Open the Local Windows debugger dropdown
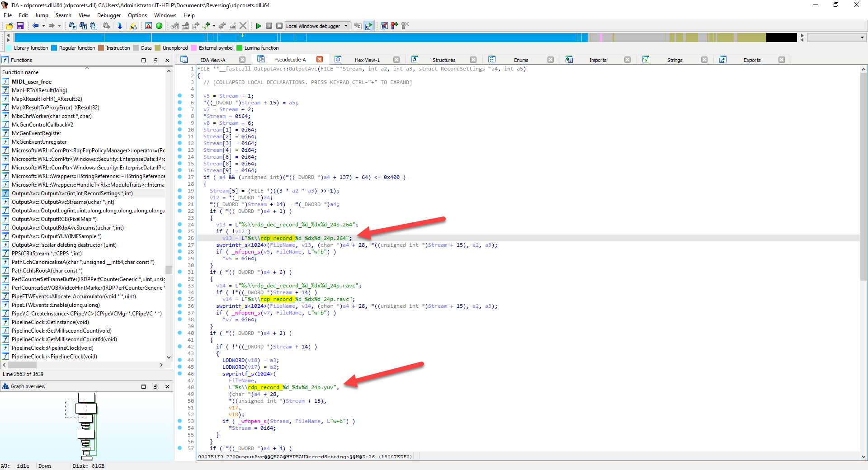Image resolution: width=868 pixels, height=470 pixels. (346, 26)
